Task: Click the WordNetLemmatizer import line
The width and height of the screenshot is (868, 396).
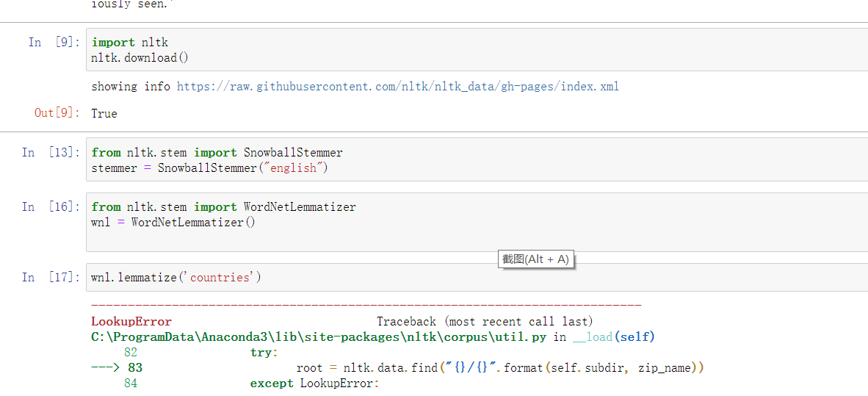Action: click(x=224, y=207)
